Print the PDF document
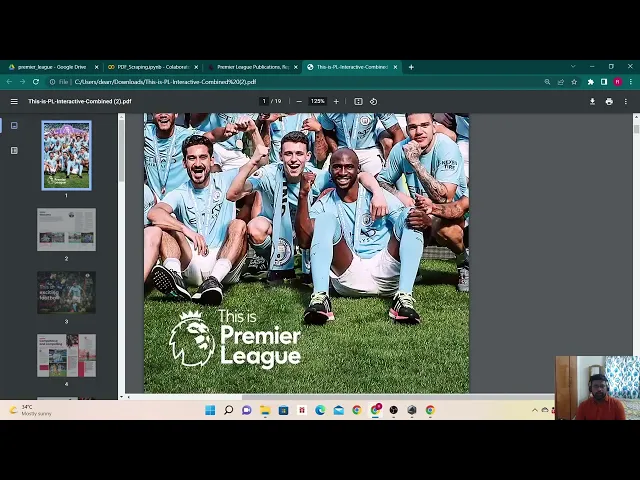Viewport: 640px width, 480px height. [x=609, y=102]
